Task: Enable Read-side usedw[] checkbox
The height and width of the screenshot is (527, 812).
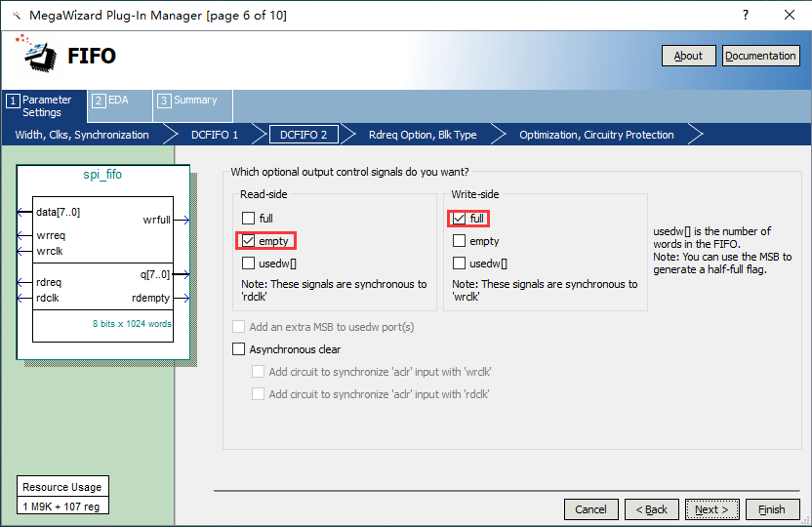Action: point(249,263)
